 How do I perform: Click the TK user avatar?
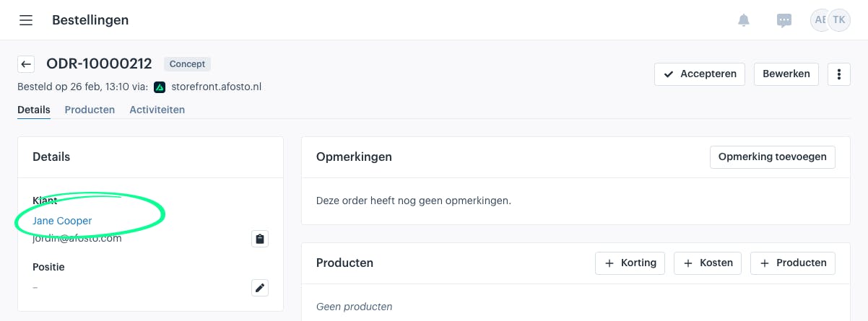[x=838, y=20]
